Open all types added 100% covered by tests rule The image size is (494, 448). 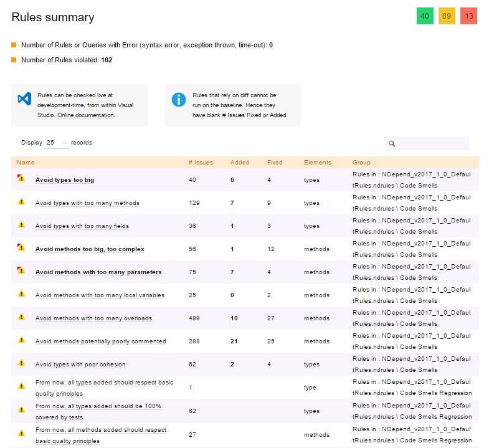tap(98, 411)
